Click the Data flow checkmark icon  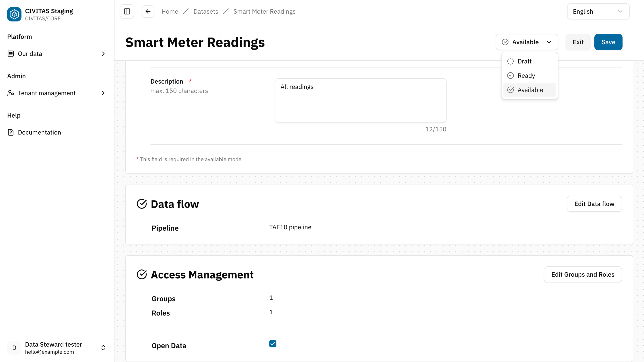[x=142, y=204]
